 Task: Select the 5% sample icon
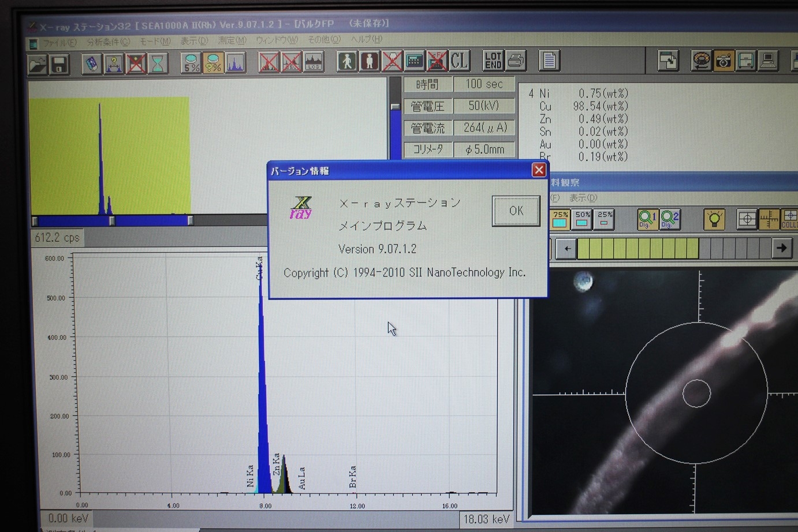coord(191,62)
